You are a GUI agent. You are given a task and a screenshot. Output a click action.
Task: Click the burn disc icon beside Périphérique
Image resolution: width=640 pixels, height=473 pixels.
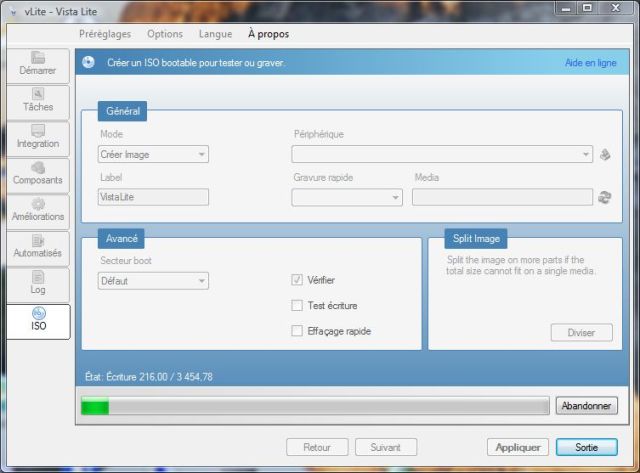[x=605, y=155]
